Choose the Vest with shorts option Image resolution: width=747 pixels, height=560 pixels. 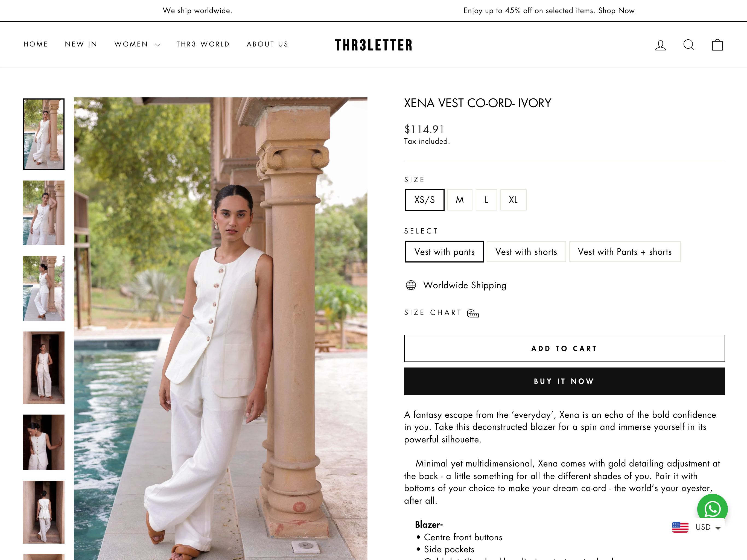(526, 252)
